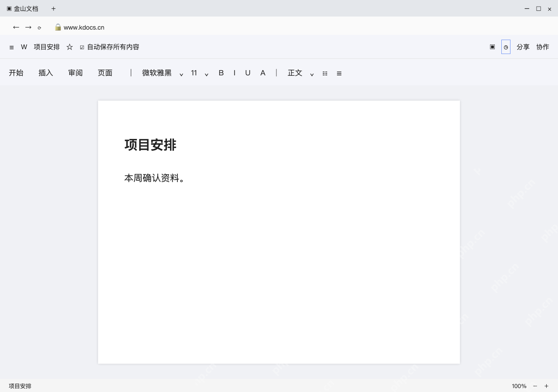
Task: Select the 金山文档 browser tab
Action: (22, 9)
